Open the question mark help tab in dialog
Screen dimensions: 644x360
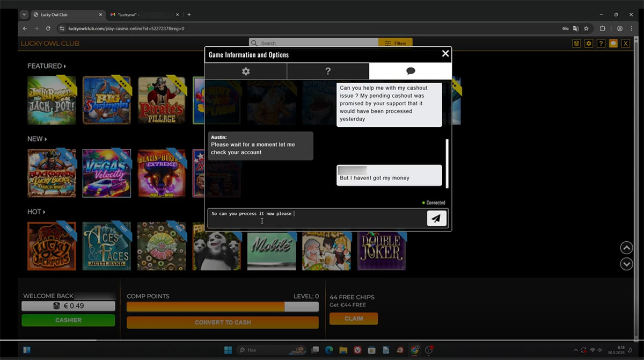click(x=328, y=71)
